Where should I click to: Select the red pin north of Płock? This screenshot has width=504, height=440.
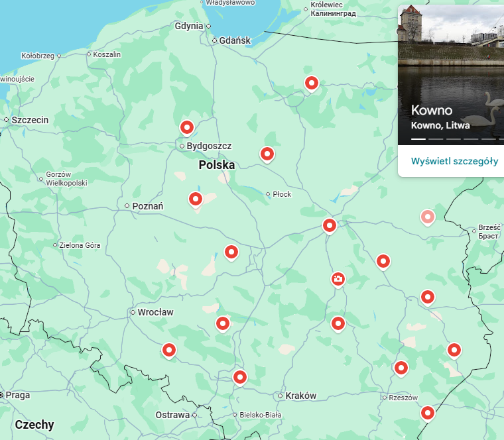pyautogui.click(x=267, y=154)
